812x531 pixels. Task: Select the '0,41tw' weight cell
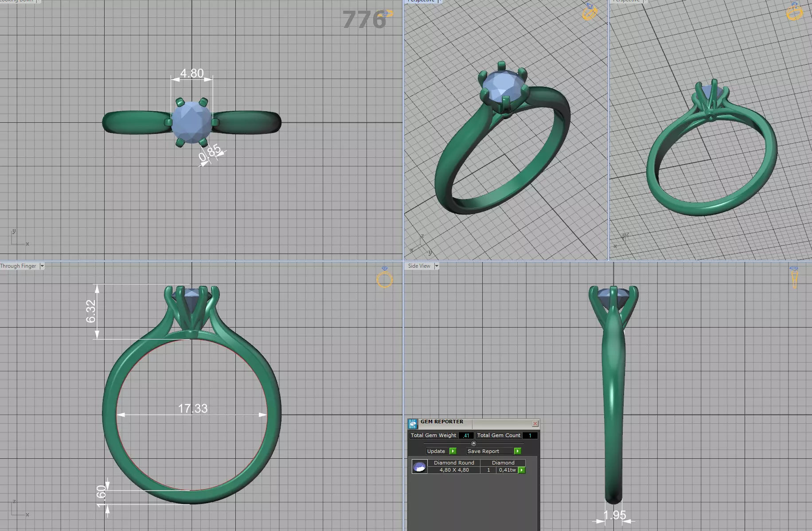click(x=507, y=470)
